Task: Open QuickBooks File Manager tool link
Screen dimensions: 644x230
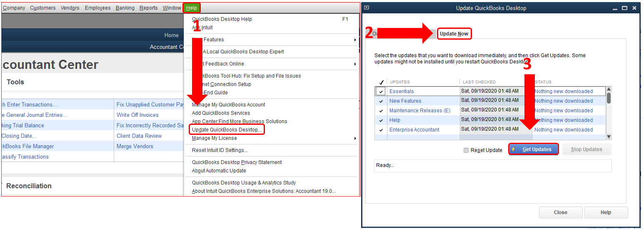Action: [x=28, y=147]
